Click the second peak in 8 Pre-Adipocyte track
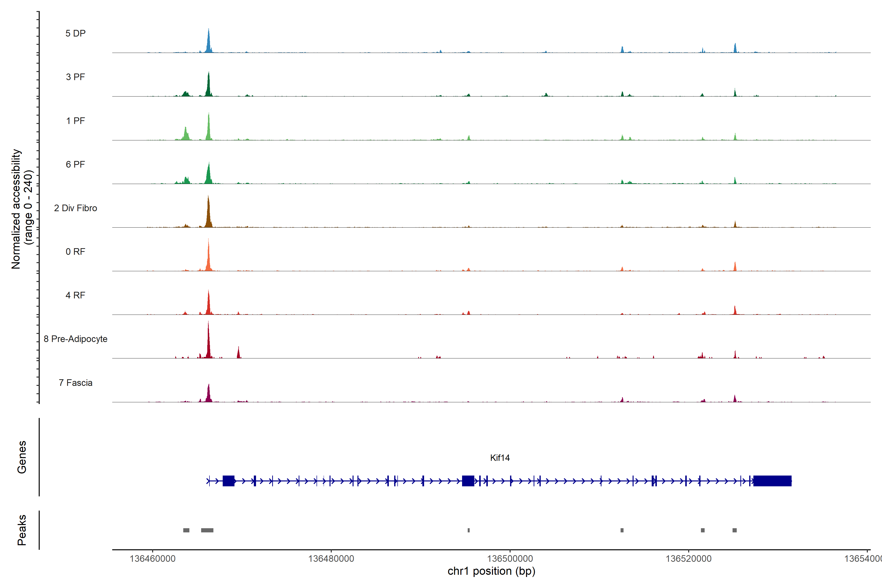The image size is (882, 588). 238,354
